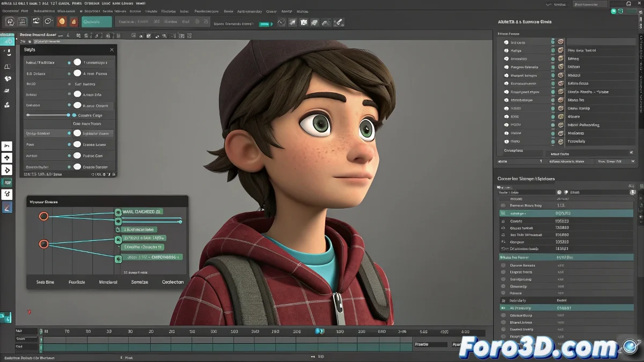Screen dimensions: 644x362
Task: Toggle the white switch beside Coceee Lioeer
Action: coord(77,144)
